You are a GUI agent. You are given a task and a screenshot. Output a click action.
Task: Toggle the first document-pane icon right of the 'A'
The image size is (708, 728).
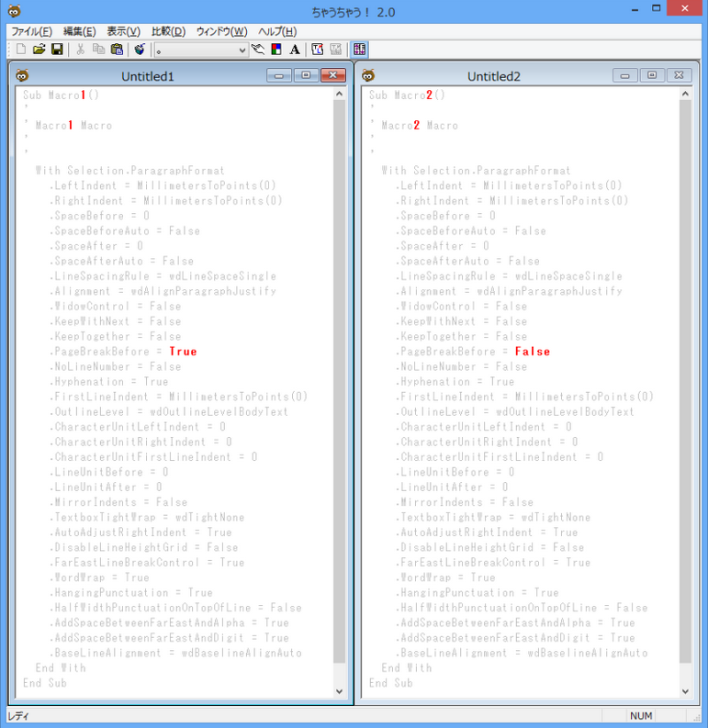(x=318, y=50)
